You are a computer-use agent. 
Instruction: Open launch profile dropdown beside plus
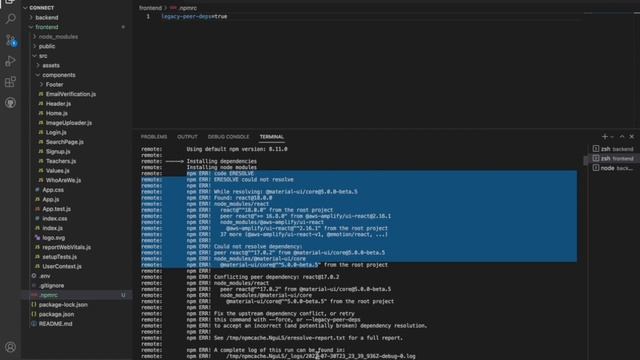612,137
